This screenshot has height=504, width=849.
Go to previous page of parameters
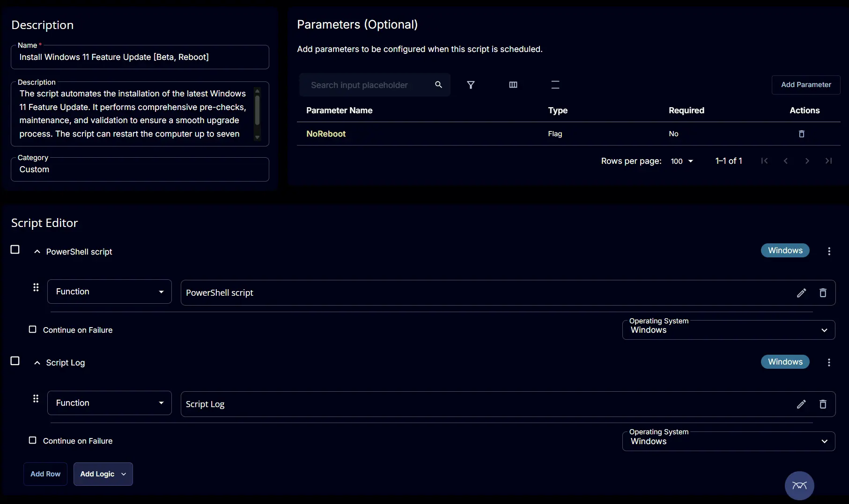[786, 161]
